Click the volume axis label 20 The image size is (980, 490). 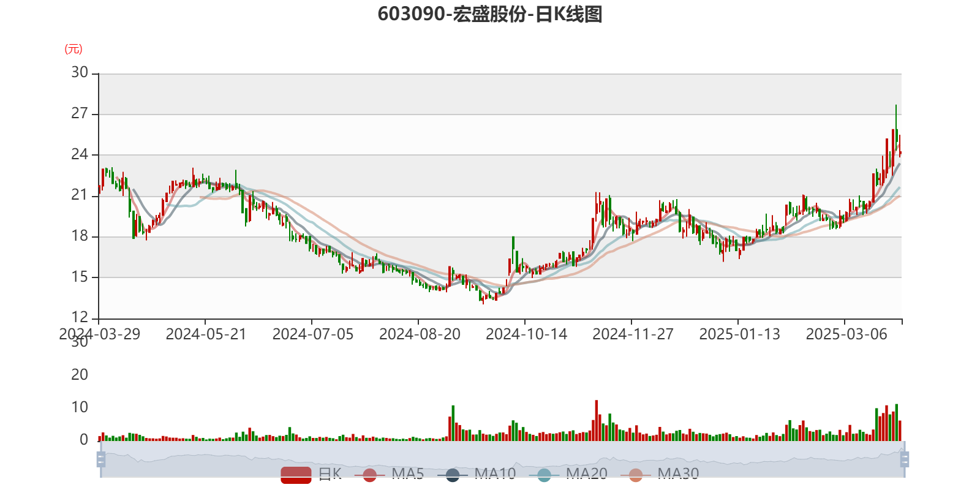[x=80, y=375]
